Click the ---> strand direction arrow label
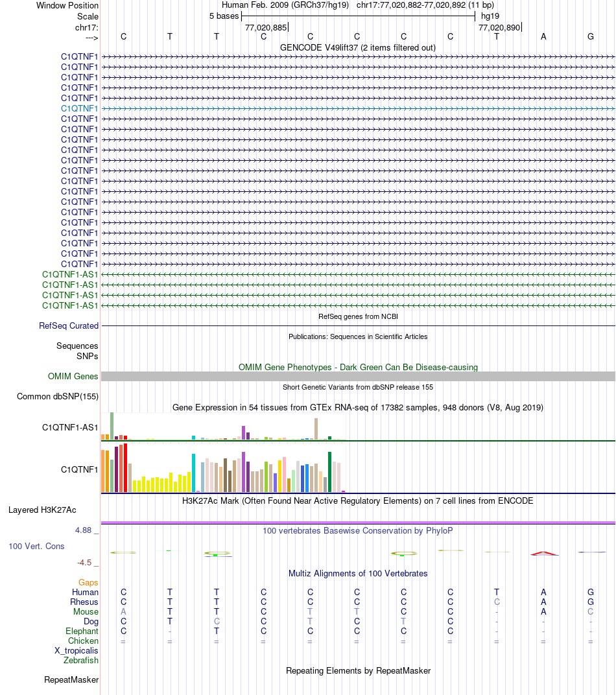Viewport: 616px width, 695px height. tap(91, 38)
